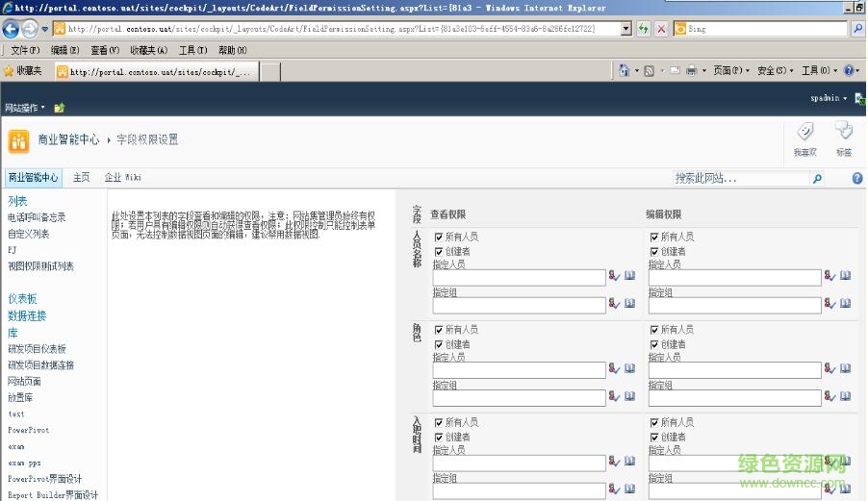Open the 数据连接 sidebar link
Image resolution: width=868 pixels, height=501 pixels.
pyautogui.click(x=27, y=315)
